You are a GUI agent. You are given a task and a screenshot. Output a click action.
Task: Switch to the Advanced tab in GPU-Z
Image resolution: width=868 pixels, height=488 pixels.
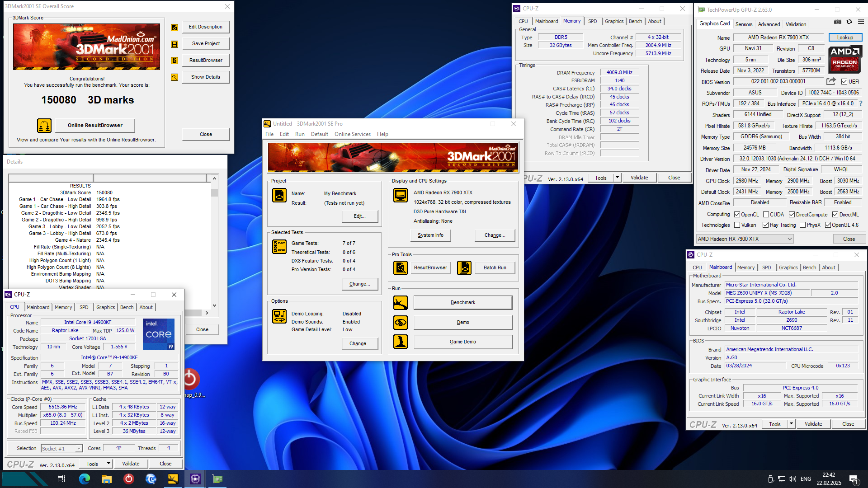pyautogui.click(x=769, y=24)
